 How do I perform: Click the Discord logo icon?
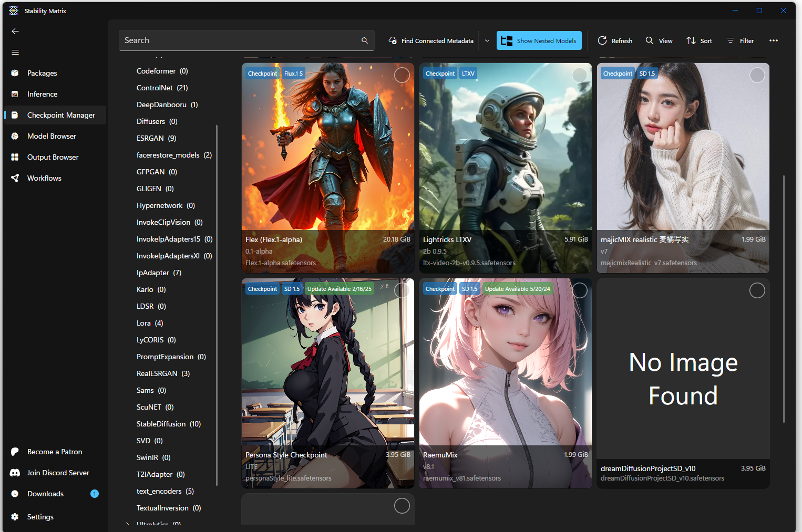click(x=15, y=473)
